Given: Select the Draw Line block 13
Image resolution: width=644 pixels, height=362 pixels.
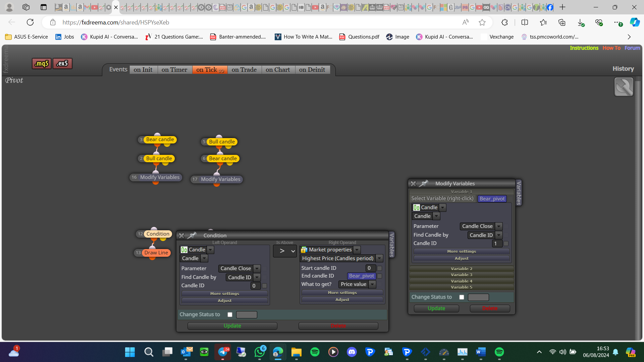Looking at the screenshot, I should 156,253.
